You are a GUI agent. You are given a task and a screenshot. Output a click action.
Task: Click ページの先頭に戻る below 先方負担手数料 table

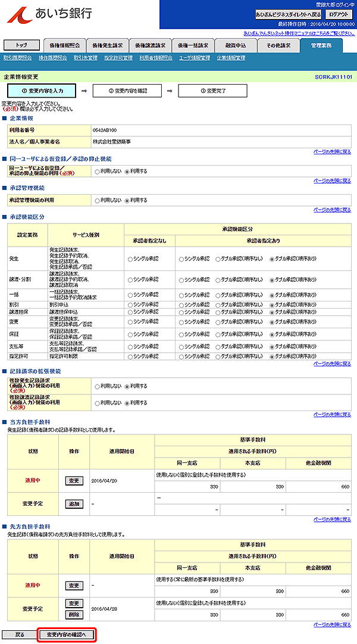[x=333, y=625]
